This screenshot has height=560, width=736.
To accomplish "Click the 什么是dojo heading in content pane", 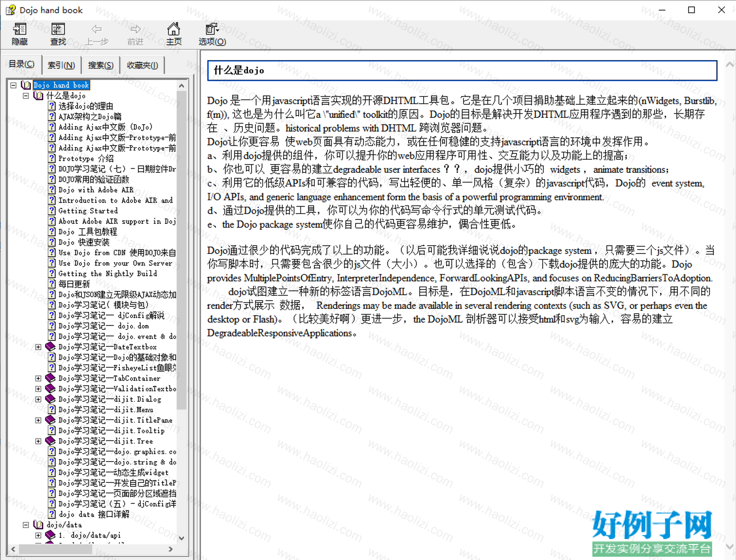I will tap(239, 70).
